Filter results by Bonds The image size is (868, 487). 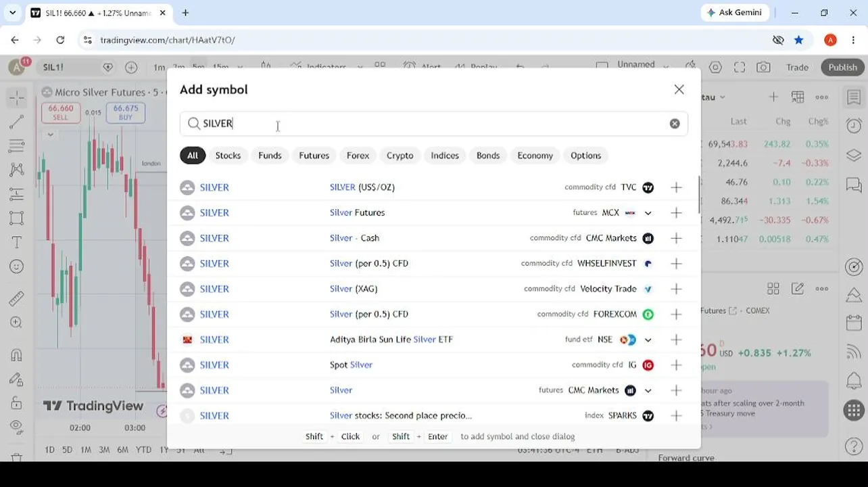[x=488, y=156]
